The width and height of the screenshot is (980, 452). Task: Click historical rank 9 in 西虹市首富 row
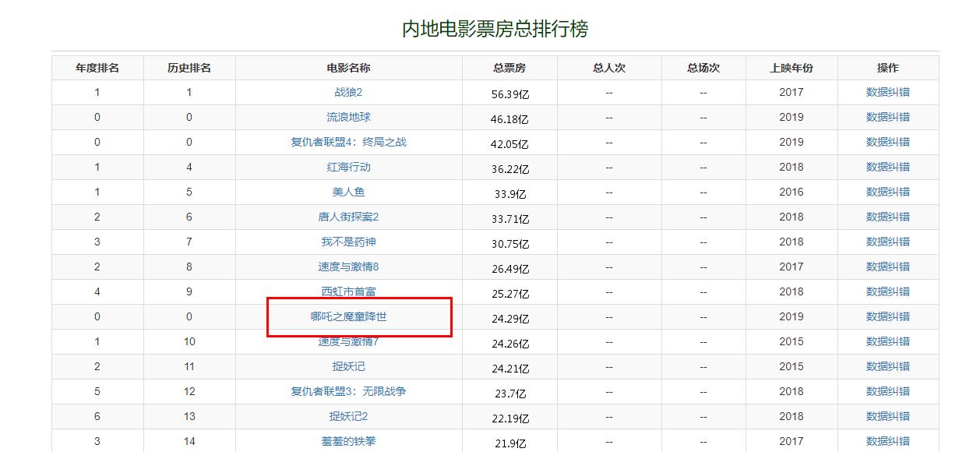point(189,291)
